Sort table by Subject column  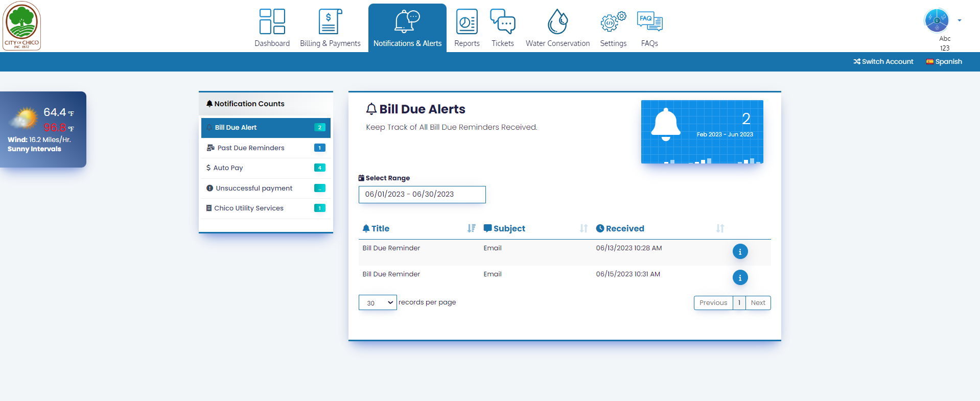(x=584, y=228)
